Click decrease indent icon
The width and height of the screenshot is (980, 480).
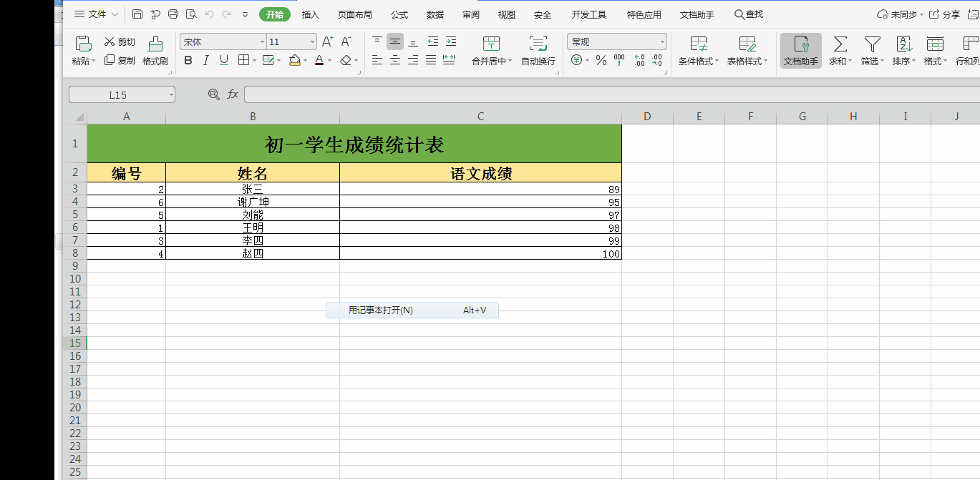(x=433, y=41)
